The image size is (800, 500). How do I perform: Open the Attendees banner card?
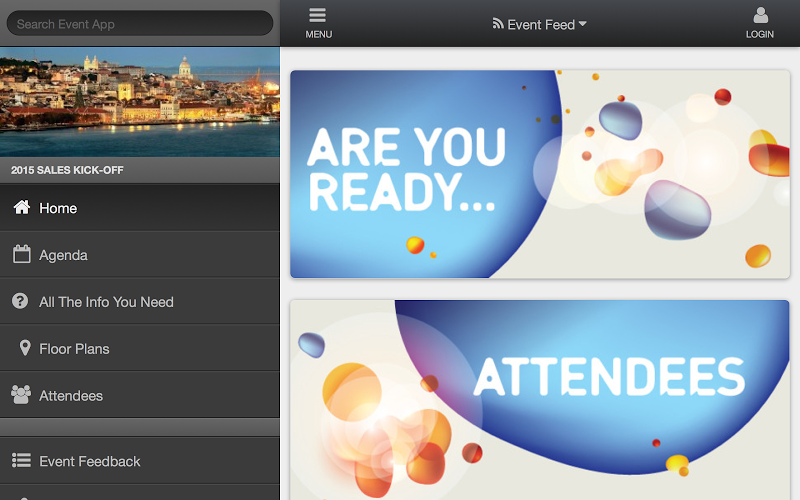[540, 400]
